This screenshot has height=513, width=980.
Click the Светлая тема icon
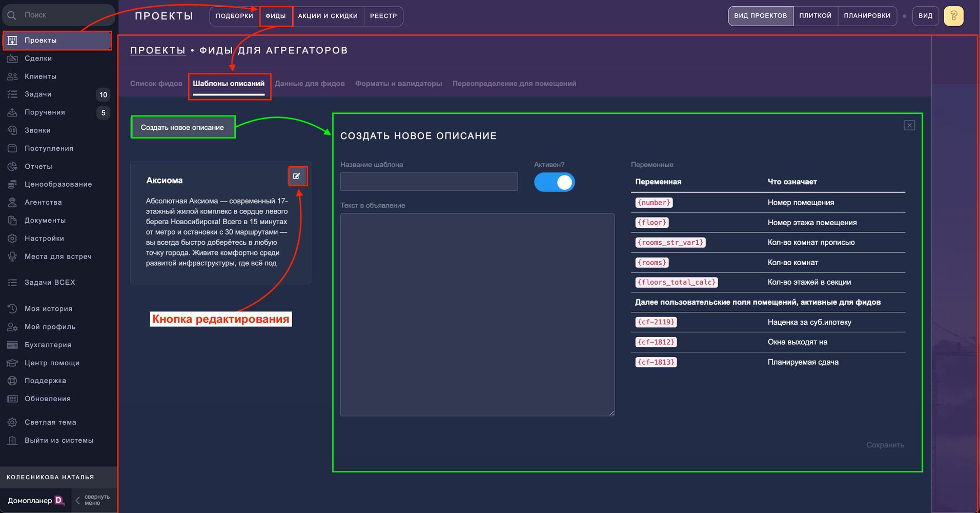pos(12,422)
